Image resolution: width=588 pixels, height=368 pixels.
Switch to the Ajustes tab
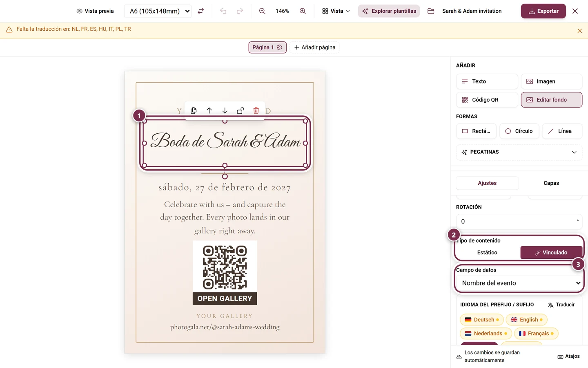pyautogui.click(x=487, y=183)
